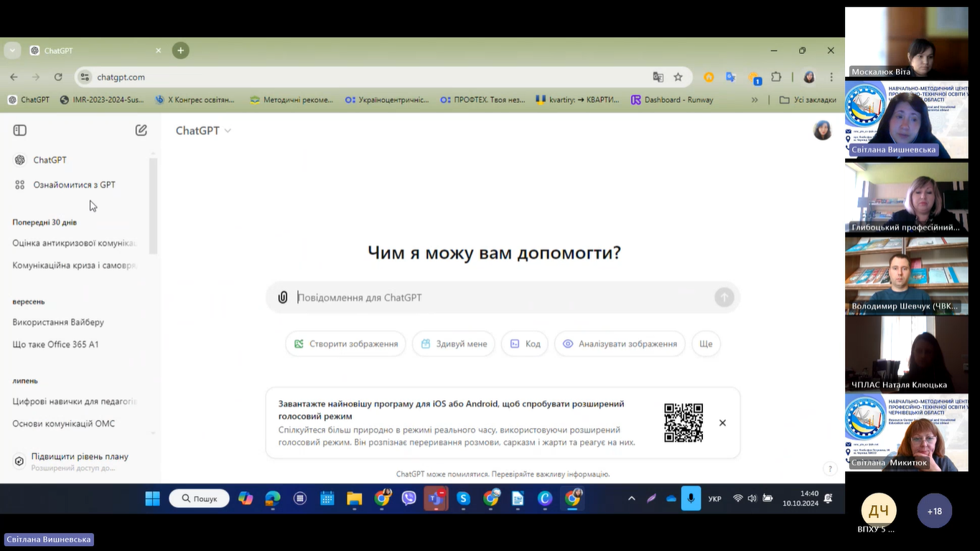
Task: Click the new chat compose icon
Action: click(141, 130)
